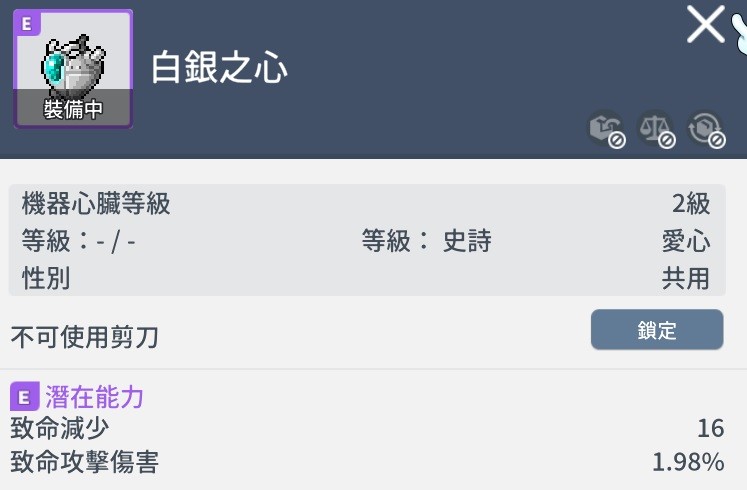
Task: Click the purple E rank badge on item thumbnail
Action: point(26,24)
